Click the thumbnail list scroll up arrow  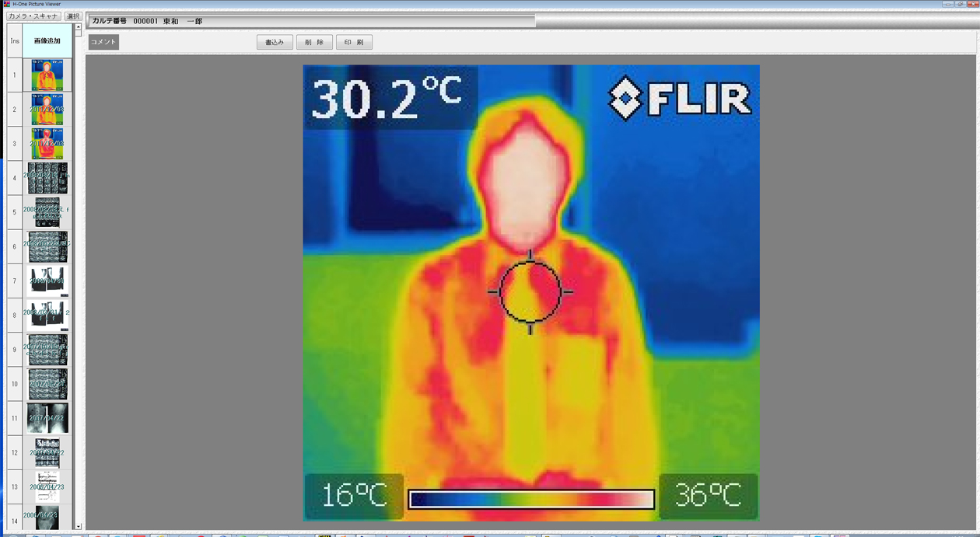point(78,27)
